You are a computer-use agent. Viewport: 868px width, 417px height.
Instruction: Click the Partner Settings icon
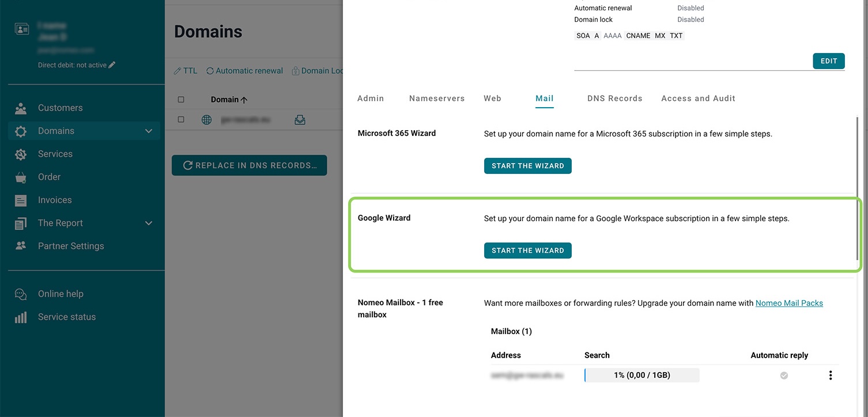point(21,246)
